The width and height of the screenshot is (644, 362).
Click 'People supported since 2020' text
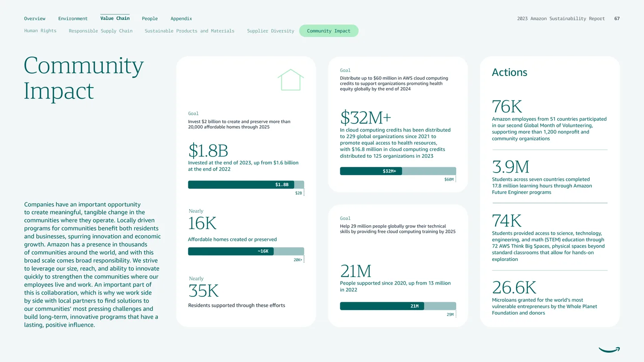tap(395, 286)
